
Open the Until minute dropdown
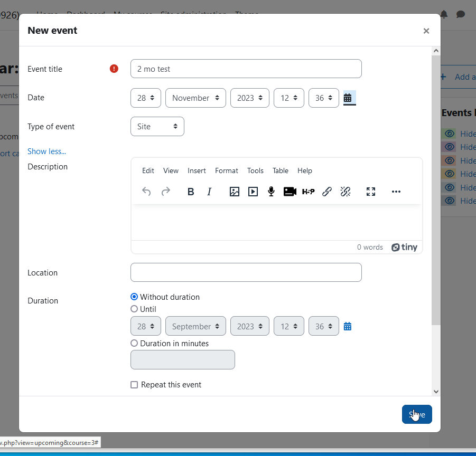pyautogui.click(x=324, y=326)
